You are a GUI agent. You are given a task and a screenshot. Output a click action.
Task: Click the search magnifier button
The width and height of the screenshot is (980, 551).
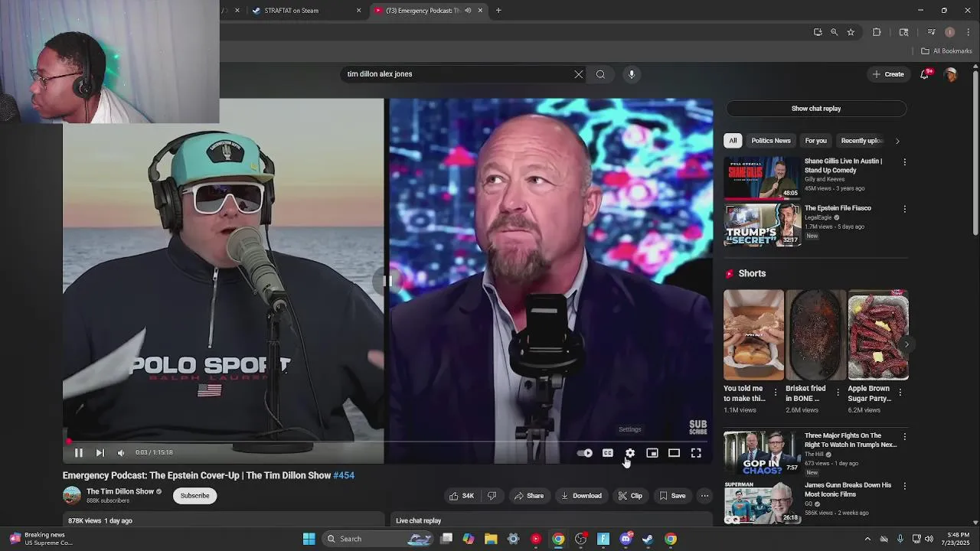pos(600,74)
